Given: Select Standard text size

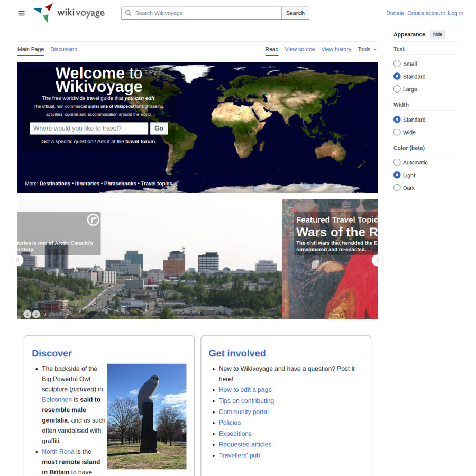Looking at the screenshot, I should click(397, 76).
